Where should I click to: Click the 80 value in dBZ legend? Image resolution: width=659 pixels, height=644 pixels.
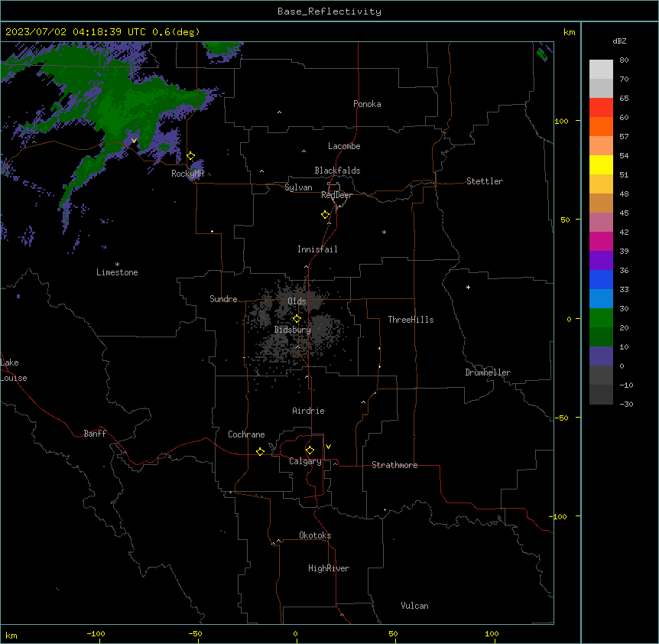point(624,60)
